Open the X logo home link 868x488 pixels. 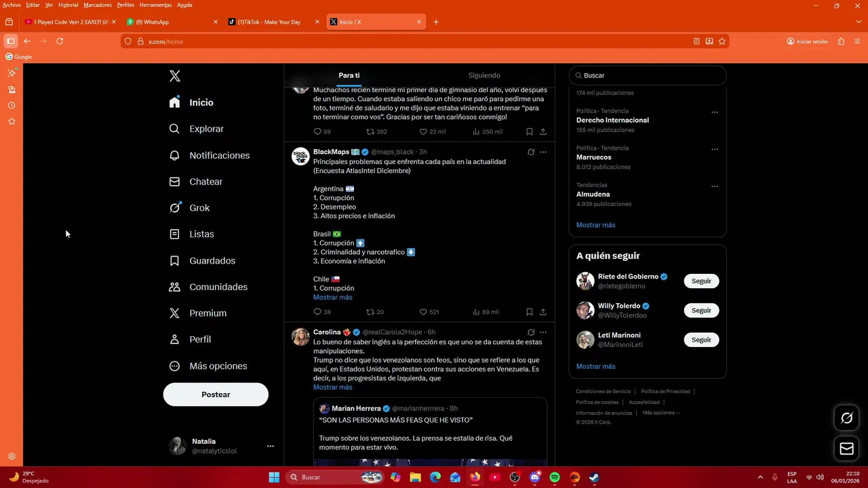pos(175,76)
